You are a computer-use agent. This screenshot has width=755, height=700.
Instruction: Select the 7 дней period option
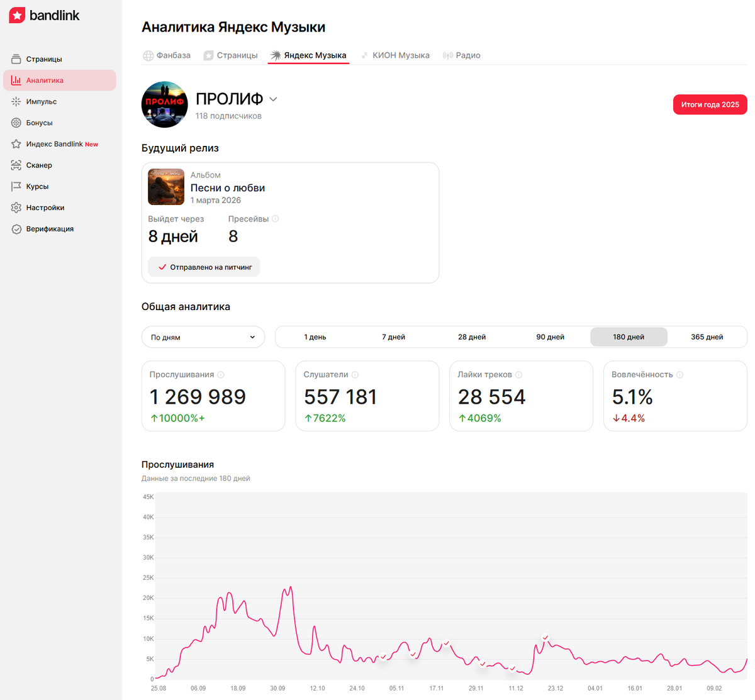(x=393, y=337)
